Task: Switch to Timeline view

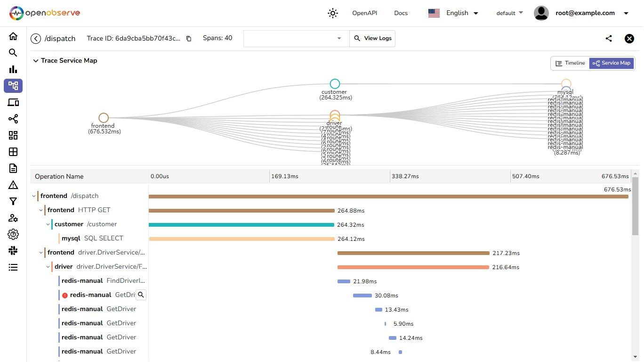Action: tap(570, 63)
